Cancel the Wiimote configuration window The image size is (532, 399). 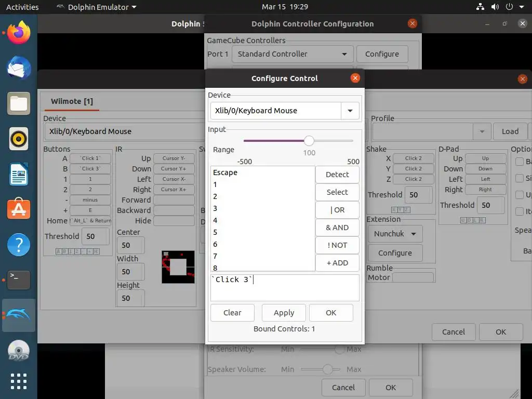pos(454,332)
